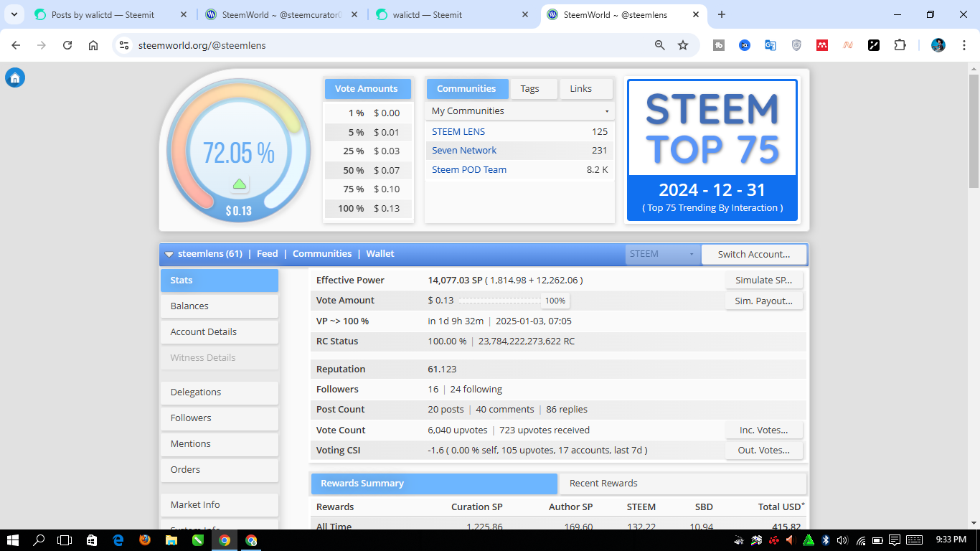Screen dimensions: 980x551
Task: Open the Extensions puzzle-piece menu
Action: click(900, 45)
